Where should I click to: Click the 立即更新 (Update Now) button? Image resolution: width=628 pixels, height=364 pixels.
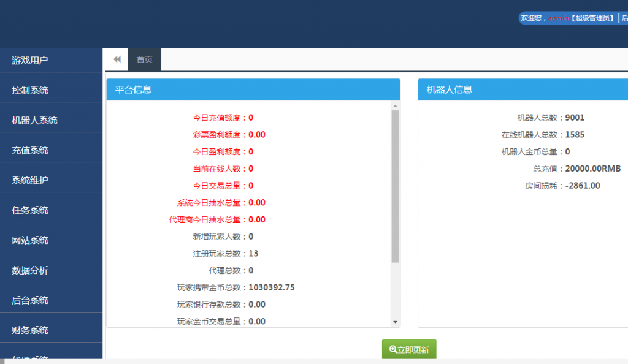click(410, 349)
